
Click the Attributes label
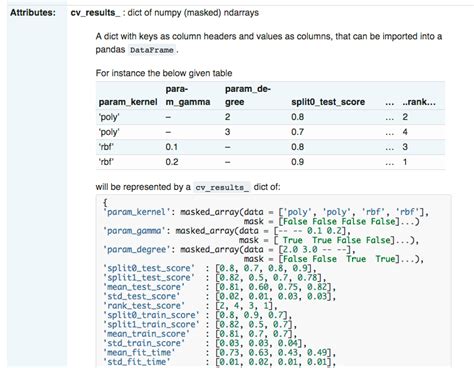pos(33,13)
